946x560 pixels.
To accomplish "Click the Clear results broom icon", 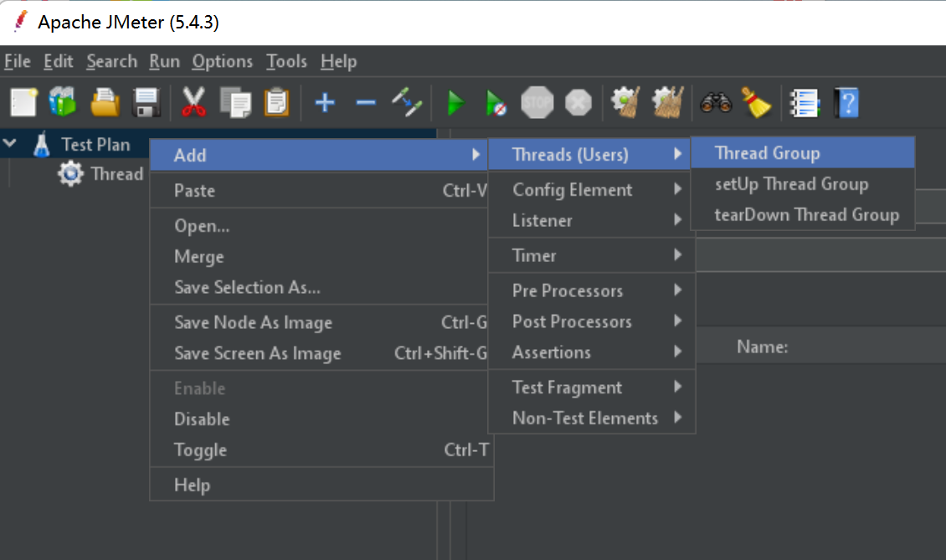I will pos(625,102).
